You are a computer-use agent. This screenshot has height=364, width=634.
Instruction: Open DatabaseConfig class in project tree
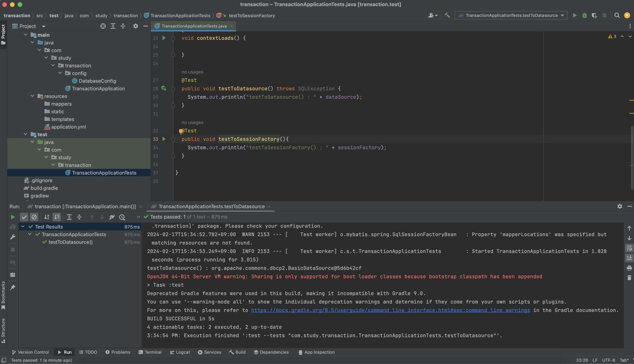(x=94, y=81)
